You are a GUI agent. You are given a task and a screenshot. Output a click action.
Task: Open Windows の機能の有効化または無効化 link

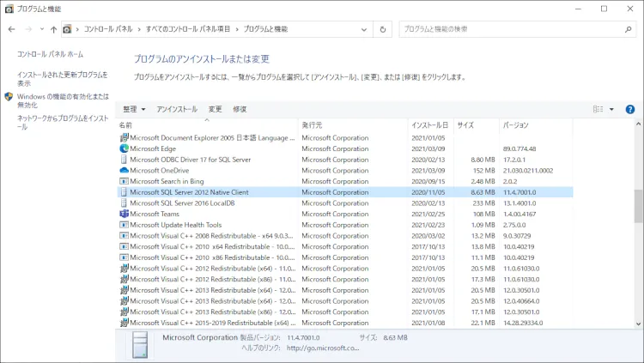(x=63, y=100)
